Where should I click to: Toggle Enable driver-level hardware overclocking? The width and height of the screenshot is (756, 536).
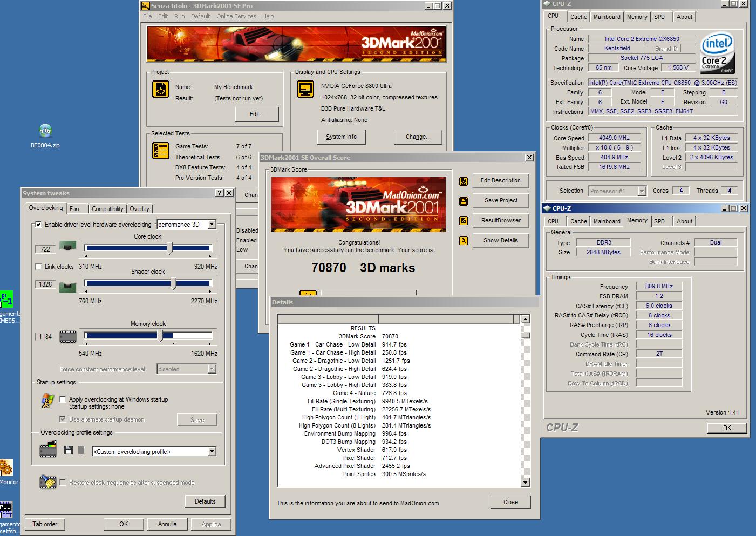pos(38,225)
